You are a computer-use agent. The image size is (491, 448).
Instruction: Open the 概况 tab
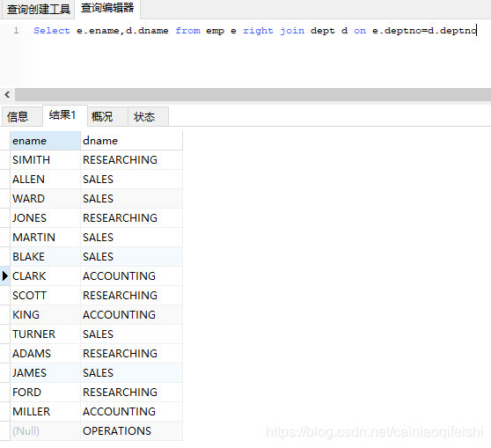click(107, 117)
